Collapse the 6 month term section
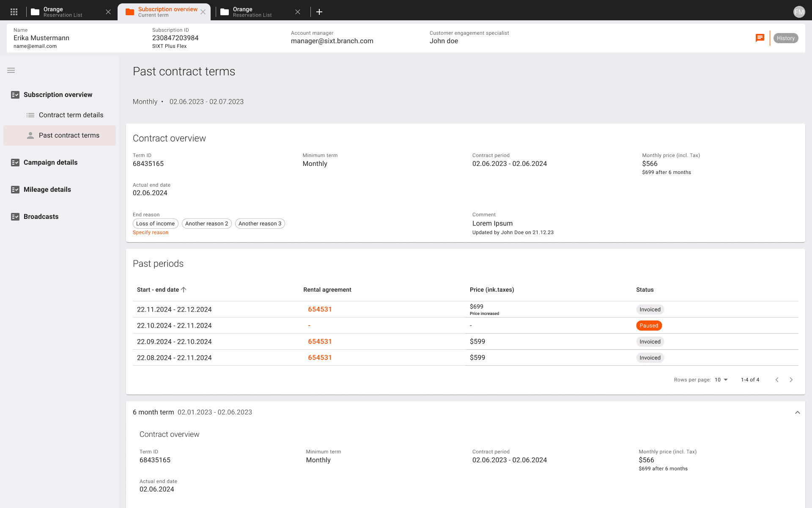The height and width of the screenshot is (508, 812). pos(797,412)
